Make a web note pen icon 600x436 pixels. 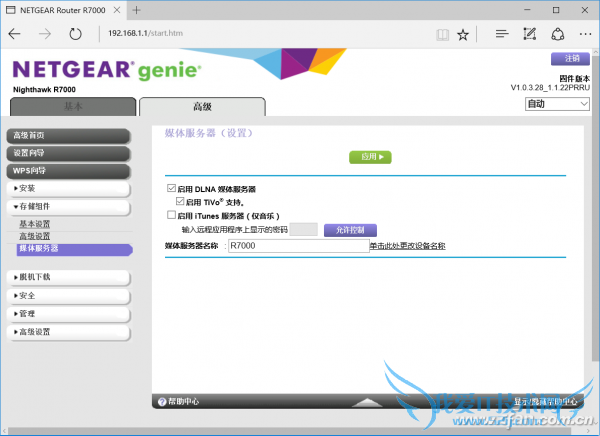pyautogui.click(x=530, y=34)
